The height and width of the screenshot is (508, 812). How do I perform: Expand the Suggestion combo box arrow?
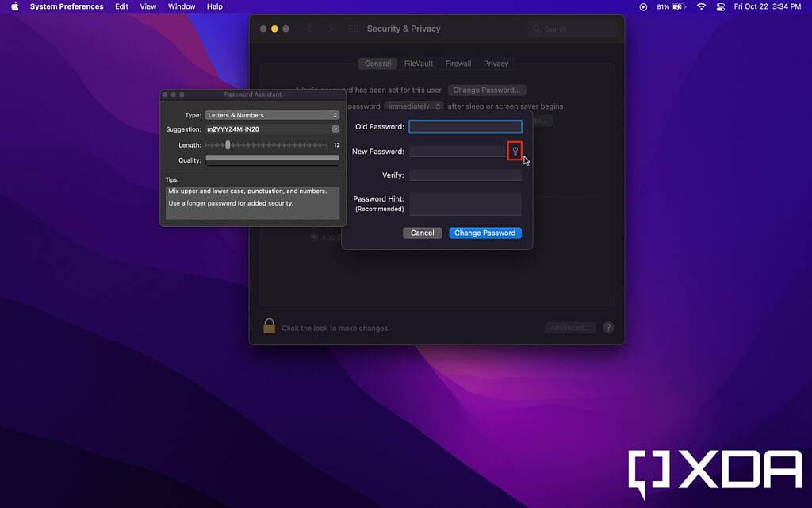335,129
